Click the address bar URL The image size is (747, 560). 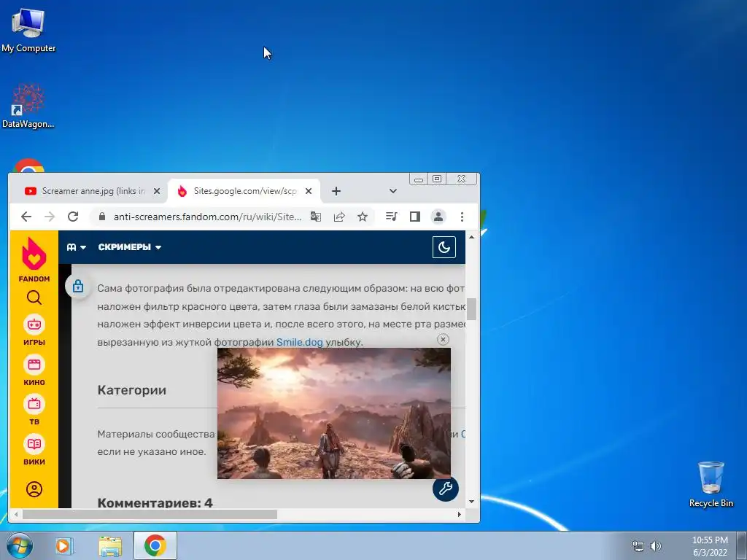pos(207,217)
